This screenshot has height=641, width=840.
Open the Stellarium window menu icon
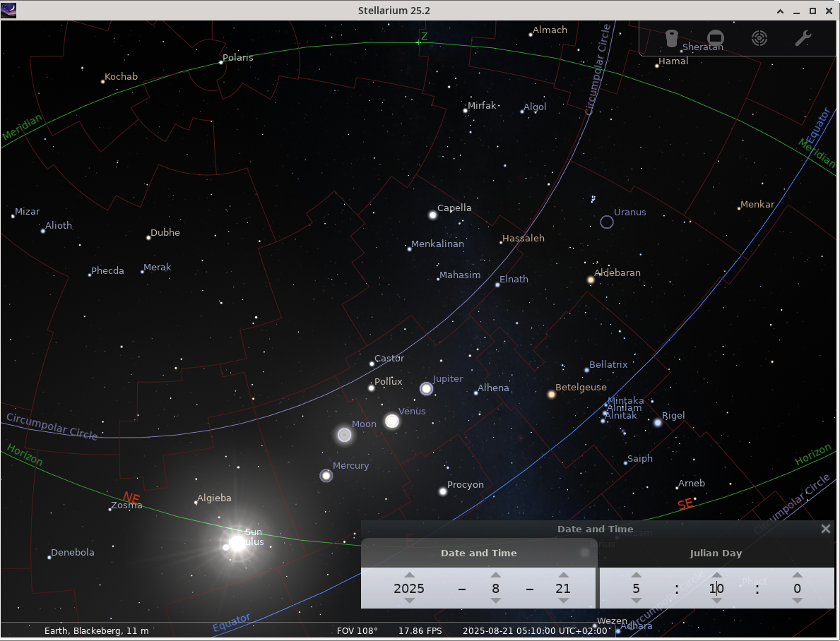[8, 10]
